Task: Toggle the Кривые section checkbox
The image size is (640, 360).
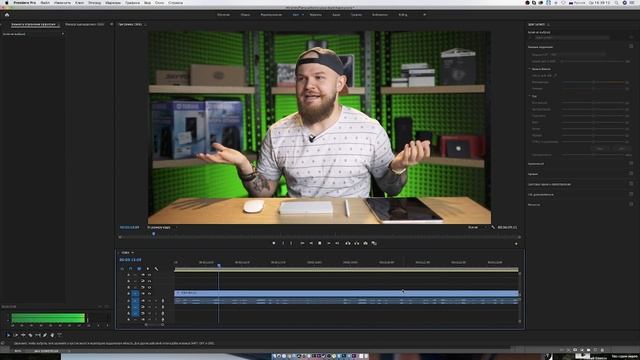Action: point(631,173)
